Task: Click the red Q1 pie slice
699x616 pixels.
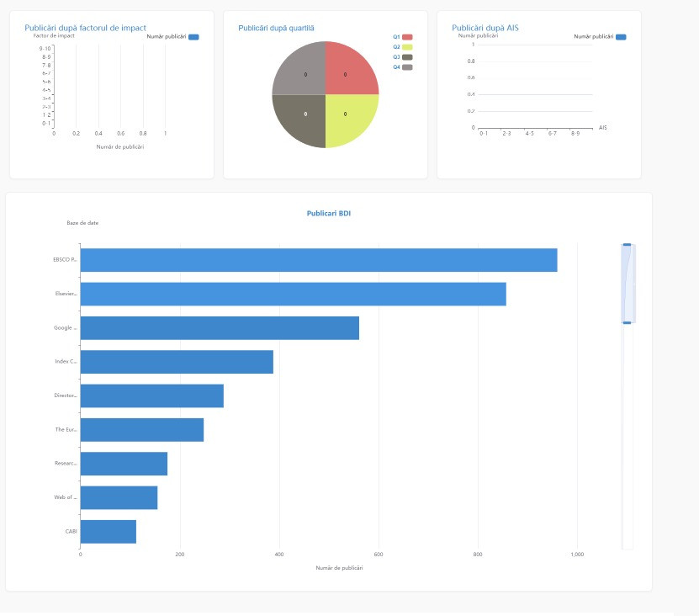Action: (x=349, y=69)
